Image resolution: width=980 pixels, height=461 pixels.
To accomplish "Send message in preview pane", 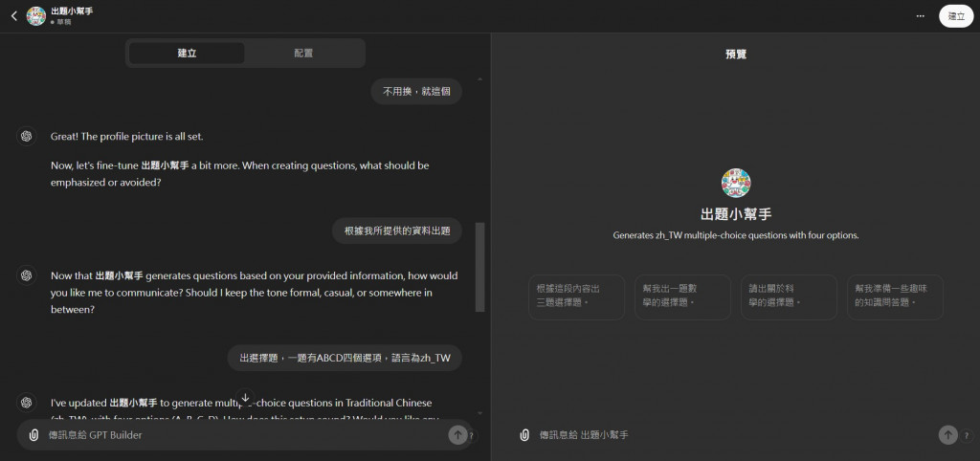I will click(948, 435).
